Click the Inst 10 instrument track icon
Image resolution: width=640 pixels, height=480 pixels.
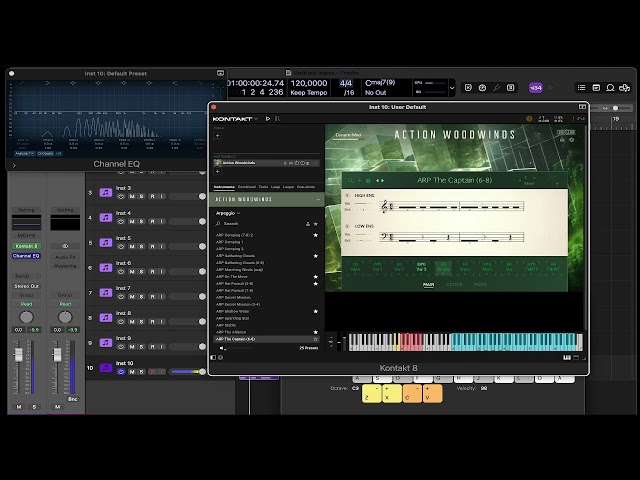[x=106, y=368]
